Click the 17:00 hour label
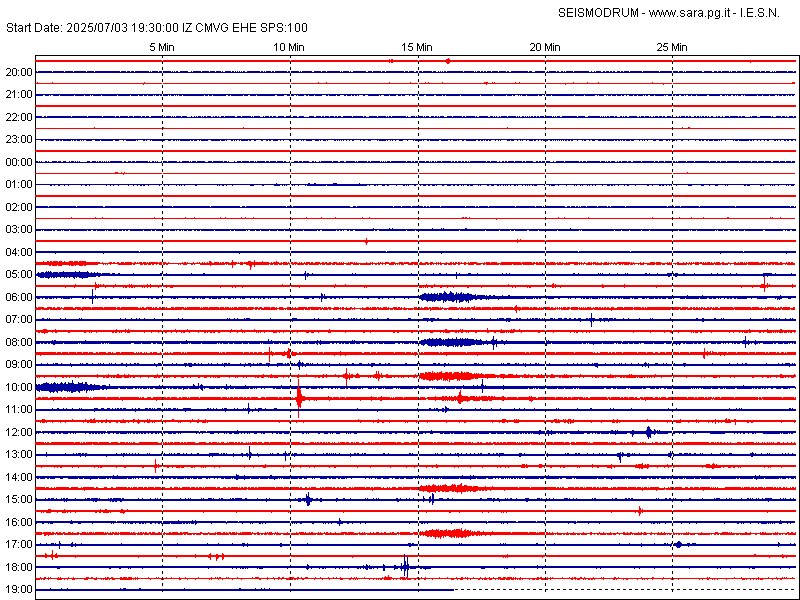 pyautogui.click(x=19, y=544)
